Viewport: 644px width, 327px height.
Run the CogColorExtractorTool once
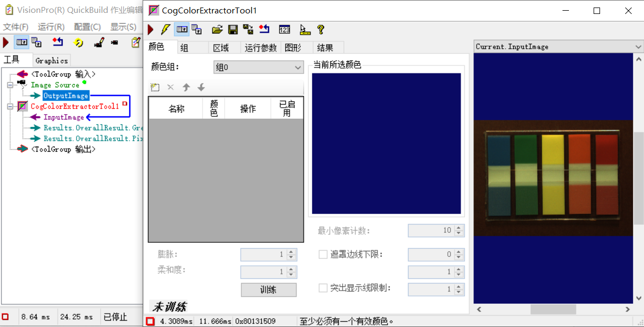(x=150, y=29)
